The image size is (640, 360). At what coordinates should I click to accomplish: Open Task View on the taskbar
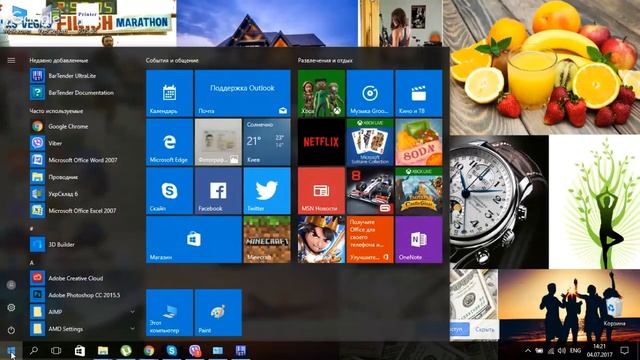click(56, 351)
